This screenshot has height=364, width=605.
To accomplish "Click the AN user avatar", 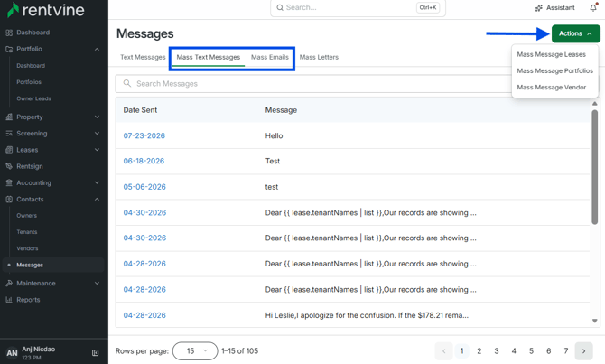I will (x=12, y=353).
